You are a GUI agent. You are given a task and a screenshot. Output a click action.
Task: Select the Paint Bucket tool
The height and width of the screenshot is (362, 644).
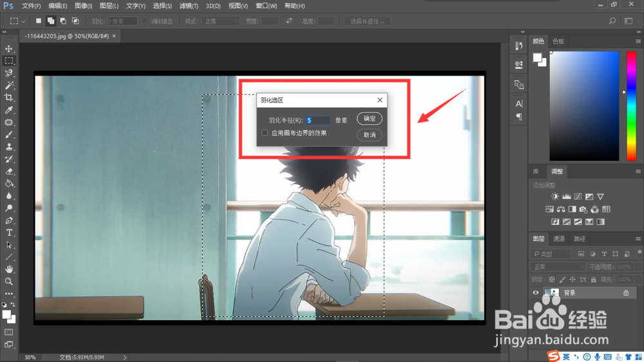[x=8, y=184]
